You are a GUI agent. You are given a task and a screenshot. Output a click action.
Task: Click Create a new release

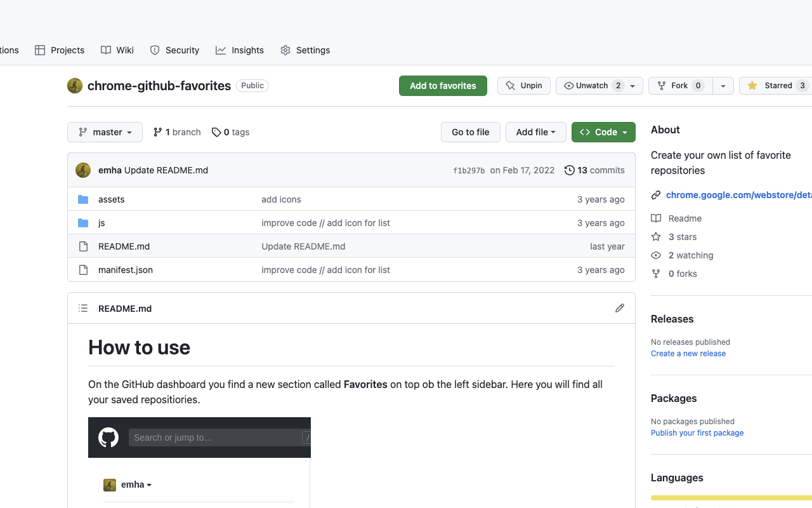(688, 354)
